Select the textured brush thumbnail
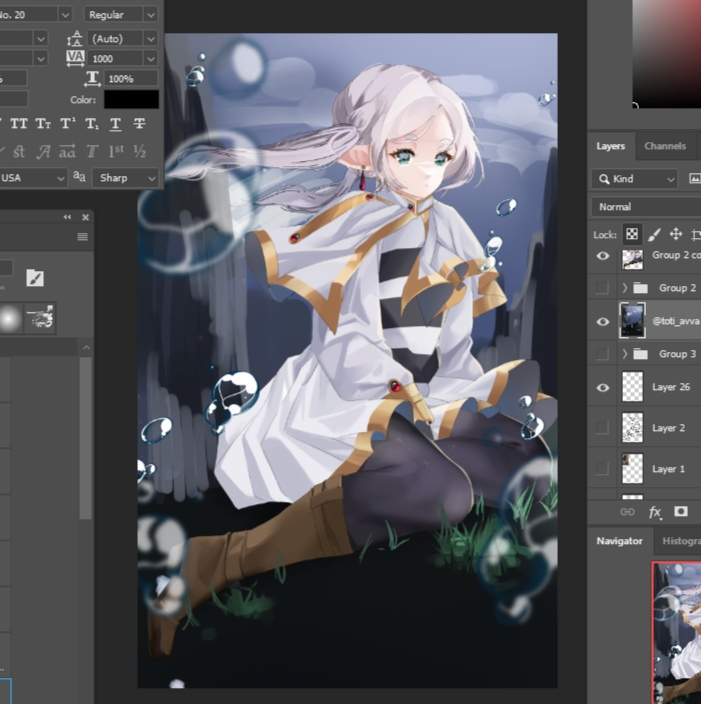Image resolution: width=701 pixels, height=704 pixels. click(x=40, y=318)
